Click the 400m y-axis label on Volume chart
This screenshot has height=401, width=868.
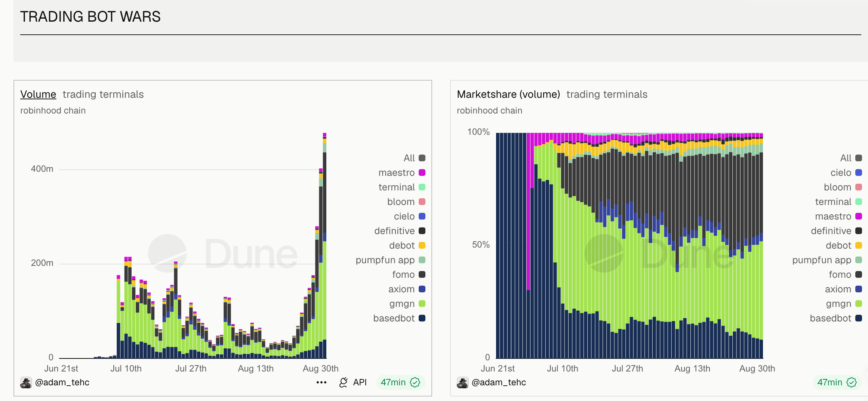pos(42,169)
